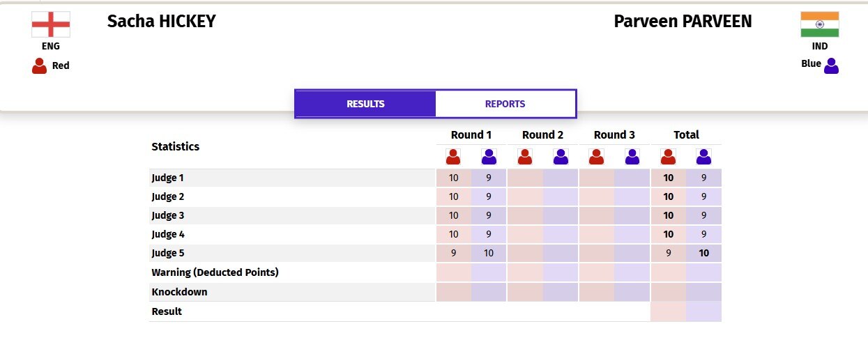Click the India flag icon
Screen dimensions: 868x340
point(820,24)
